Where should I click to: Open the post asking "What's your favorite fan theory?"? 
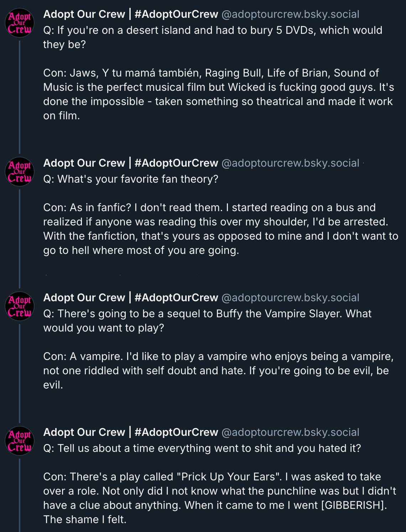pyautogui.click(x=131, y=179)
